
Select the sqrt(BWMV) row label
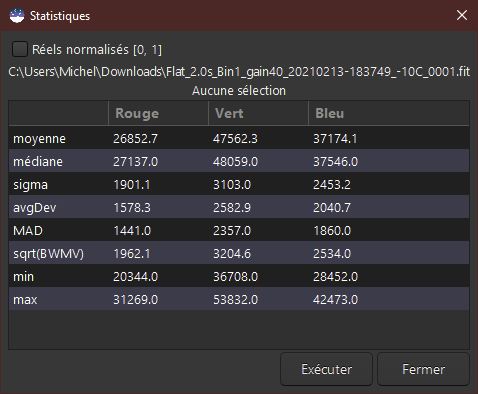pos(48,254)
